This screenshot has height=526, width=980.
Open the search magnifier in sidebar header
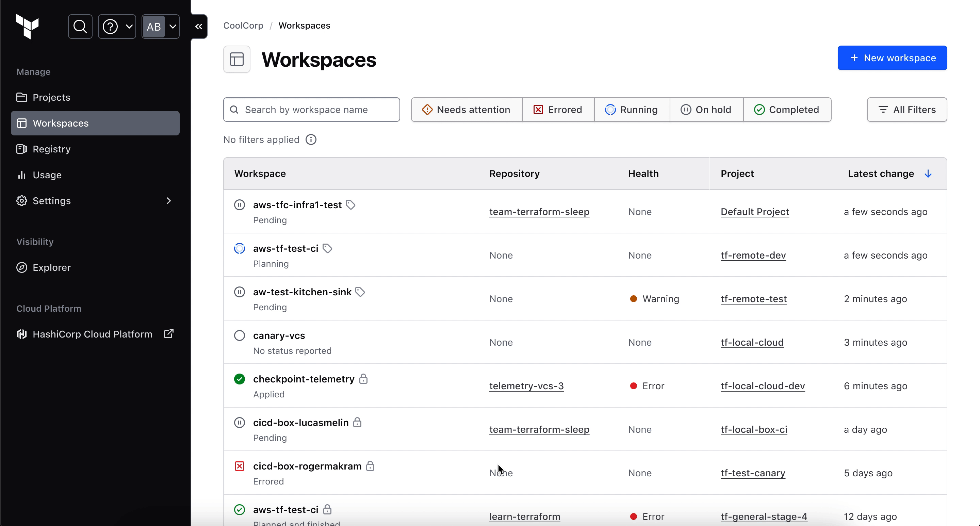pyautogui.click(x=80, y=27)
